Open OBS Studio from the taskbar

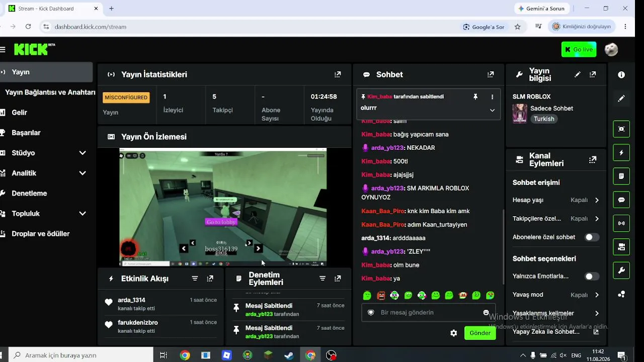click(331, 355)
